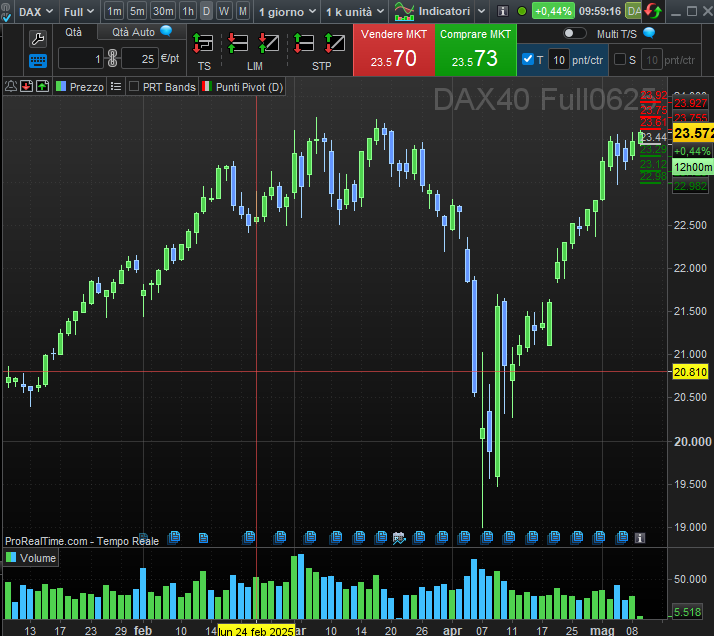Click the lun 24 feb 2025 date label

click(x=256, y=631)
